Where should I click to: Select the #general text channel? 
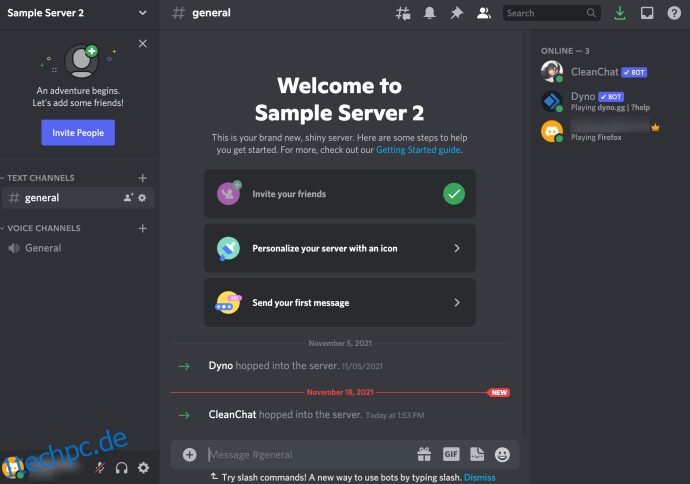tap(78, 198)
